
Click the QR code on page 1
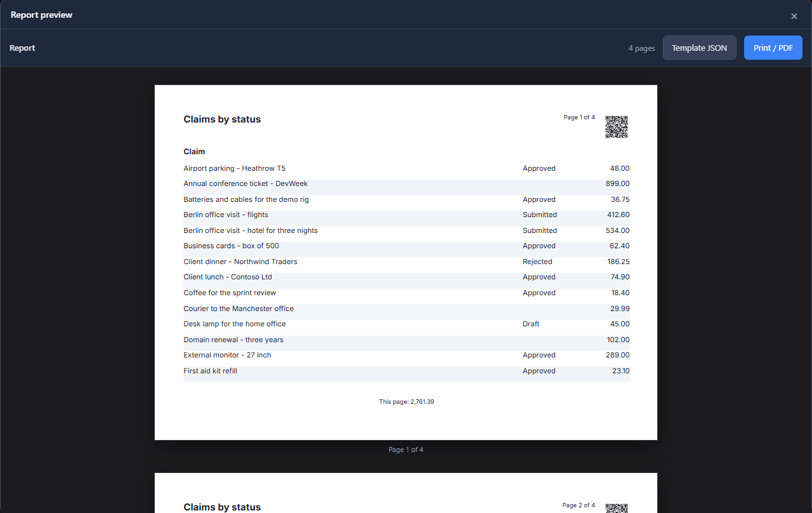[x=616, y=127]
